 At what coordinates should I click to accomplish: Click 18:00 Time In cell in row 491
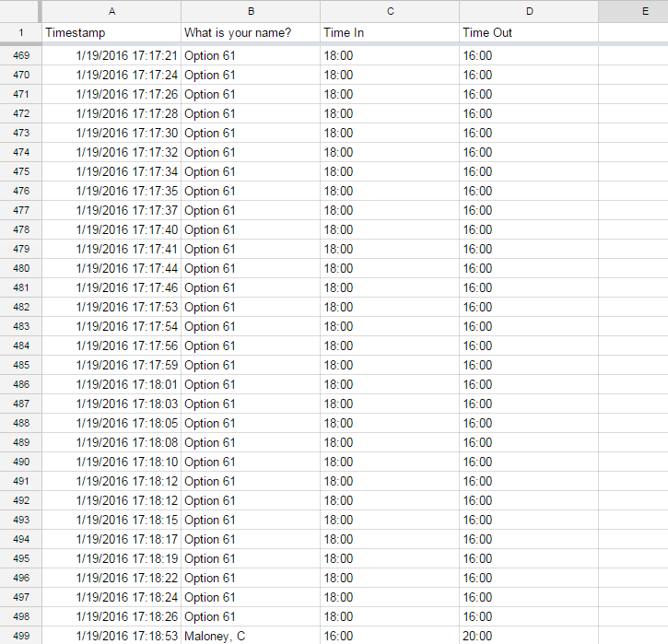pos(390,481)
